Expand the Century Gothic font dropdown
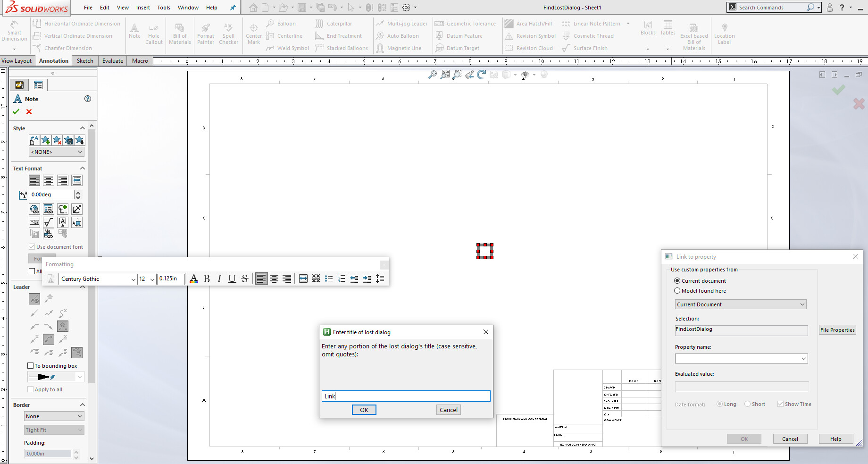The image size is (868, 464). click(133, 279)
